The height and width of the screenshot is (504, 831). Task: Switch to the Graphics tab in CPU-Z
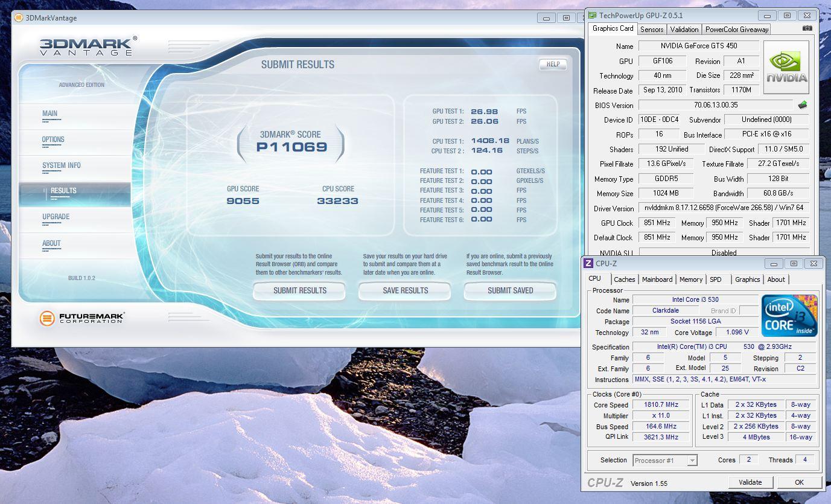tap(748, 279)
